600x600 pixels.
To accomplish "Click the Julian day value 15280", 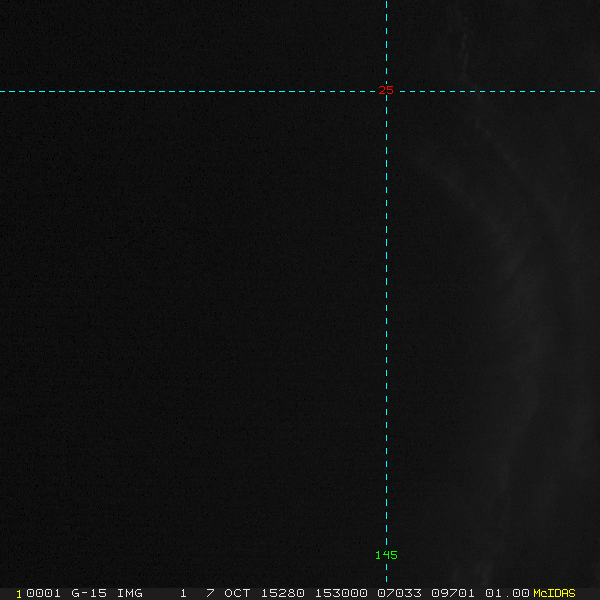I will click(282, 593).
